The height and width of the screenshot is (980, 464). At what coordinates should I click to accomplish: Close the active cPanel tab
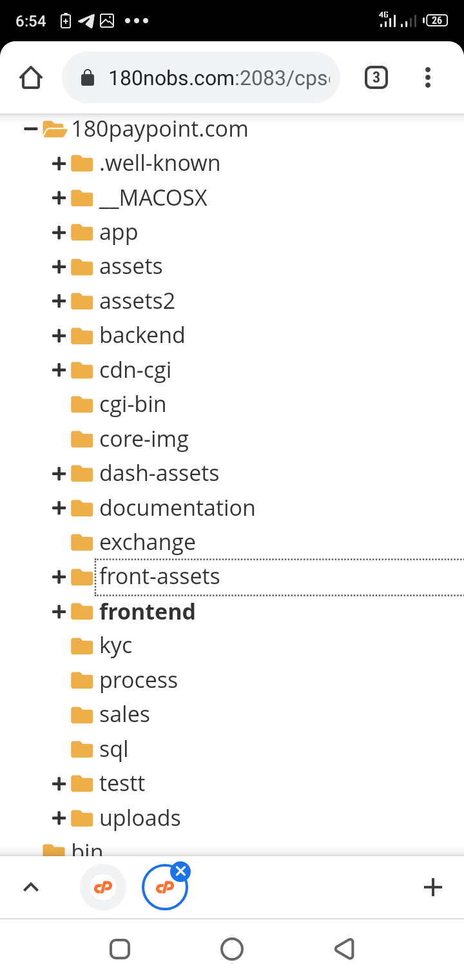point(181,872)
